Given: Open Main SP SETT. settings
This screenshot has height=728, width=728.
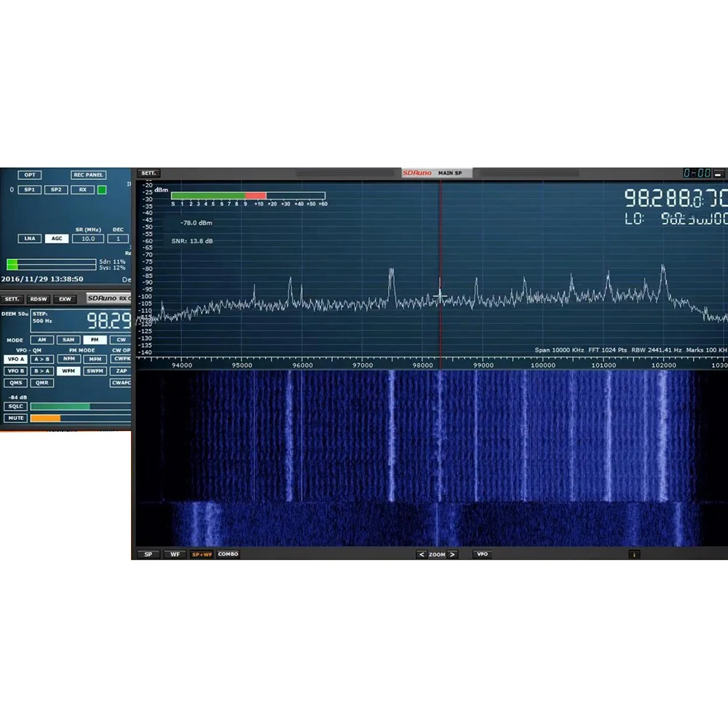Looking at the screenshot, I should [149, 173].
